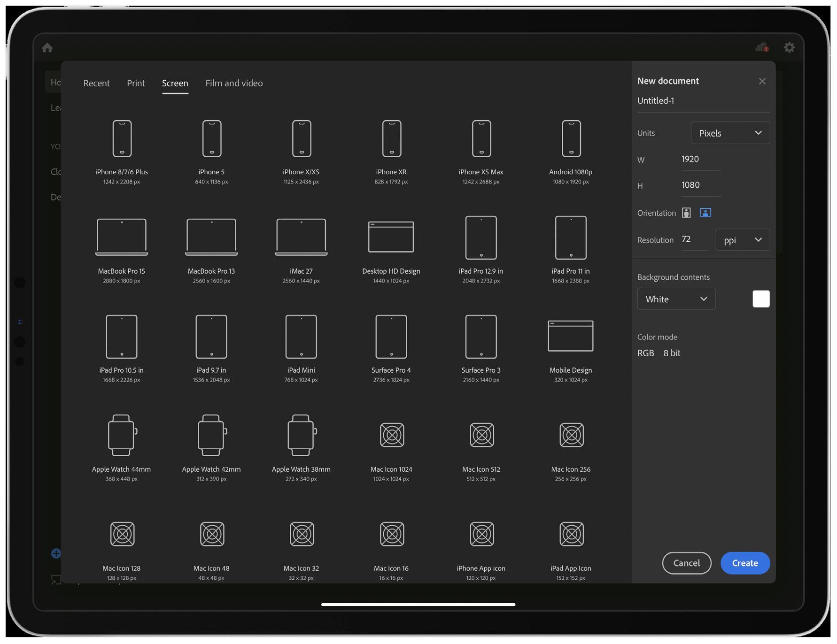Select the Apple Watch 44mm preset
Screen dimensions: 837x644
click(122, 448)
